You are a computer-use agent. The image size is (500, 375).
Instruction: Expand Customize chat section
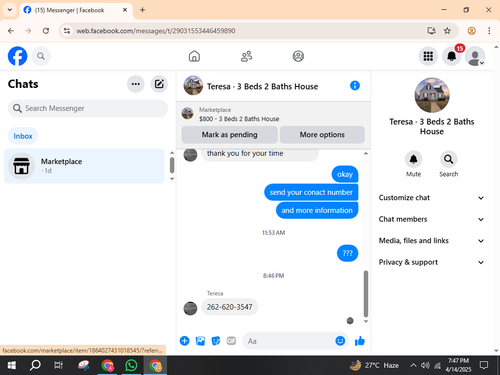431,198
